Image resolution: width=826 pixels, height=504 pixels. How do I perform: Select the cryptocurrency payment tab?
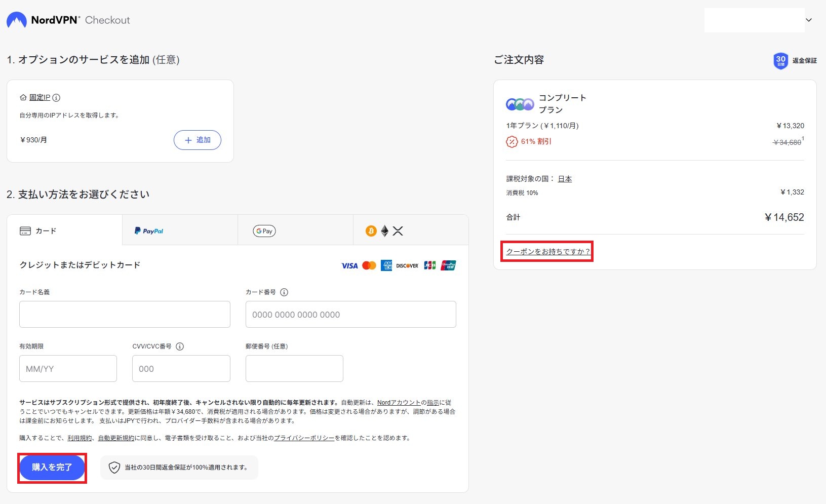click(x=410, y=231)
